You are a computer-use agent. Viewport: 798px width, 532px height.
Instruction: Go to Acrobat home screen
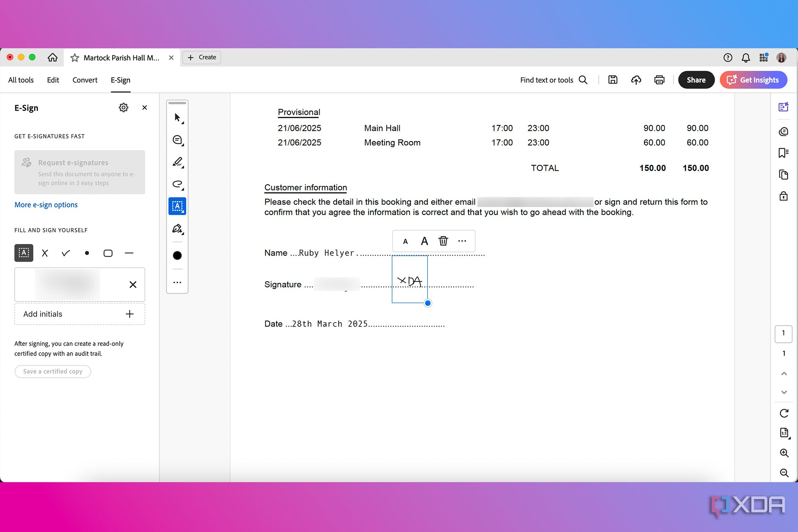(52, 57)
